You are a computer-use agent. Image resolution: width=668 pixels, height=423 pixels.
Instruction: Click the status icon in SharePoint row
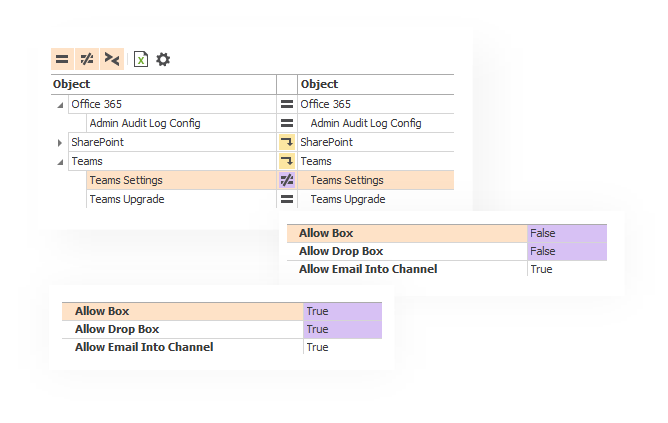pyautogui.click(x=287, y=142)
